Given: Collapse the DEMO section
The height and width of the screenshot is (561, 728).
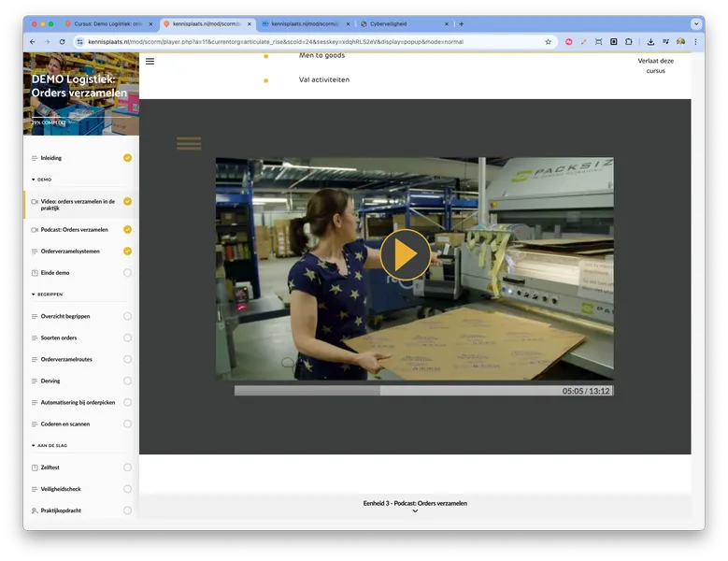Looking at the screenshot, I should 41,180.
